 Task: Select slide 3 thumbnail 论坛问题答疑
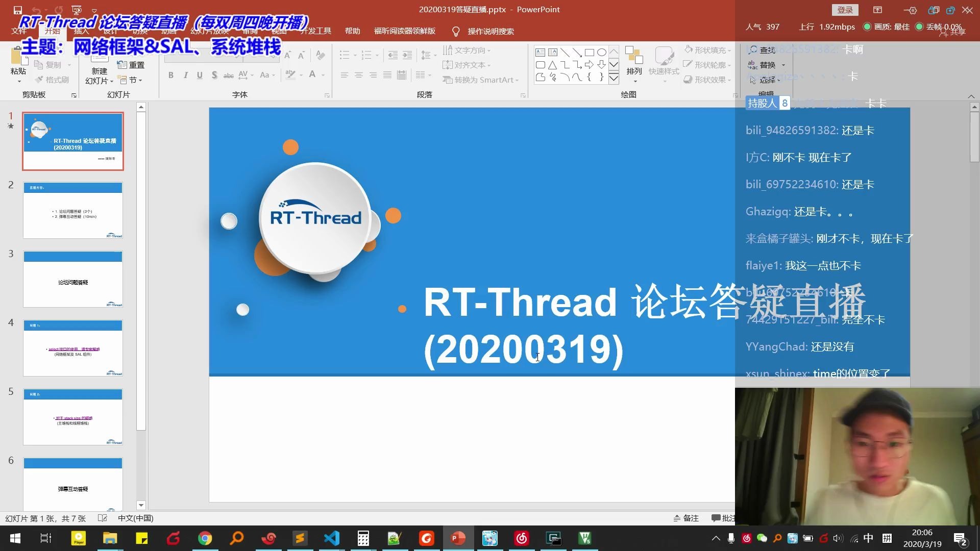click(x=73, y=279)
